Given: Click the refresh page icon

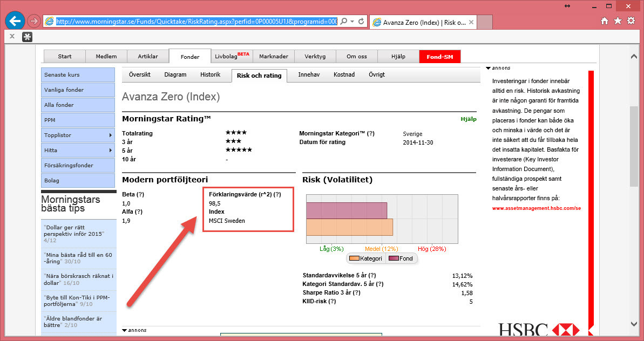Looking at the screenshot, I should [361, 22].
